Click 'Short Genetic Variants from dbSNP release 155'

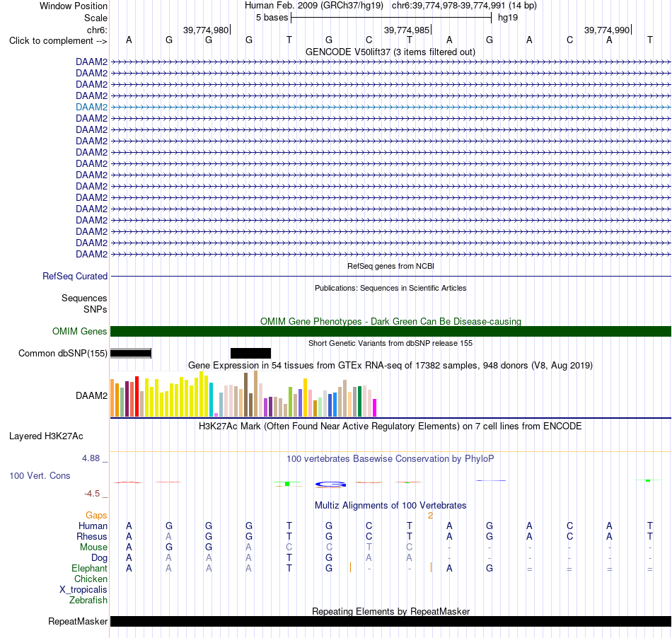coord(390,343)
